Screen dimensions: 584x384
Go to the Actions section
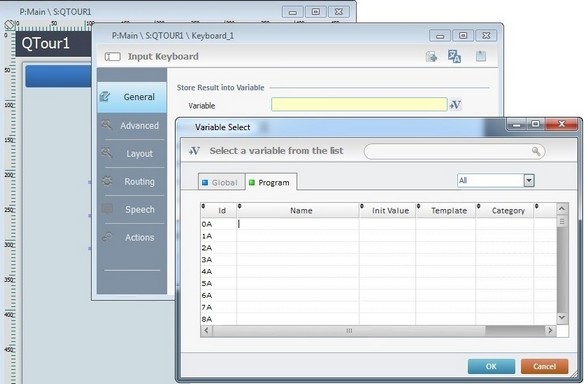pos(132,237)
